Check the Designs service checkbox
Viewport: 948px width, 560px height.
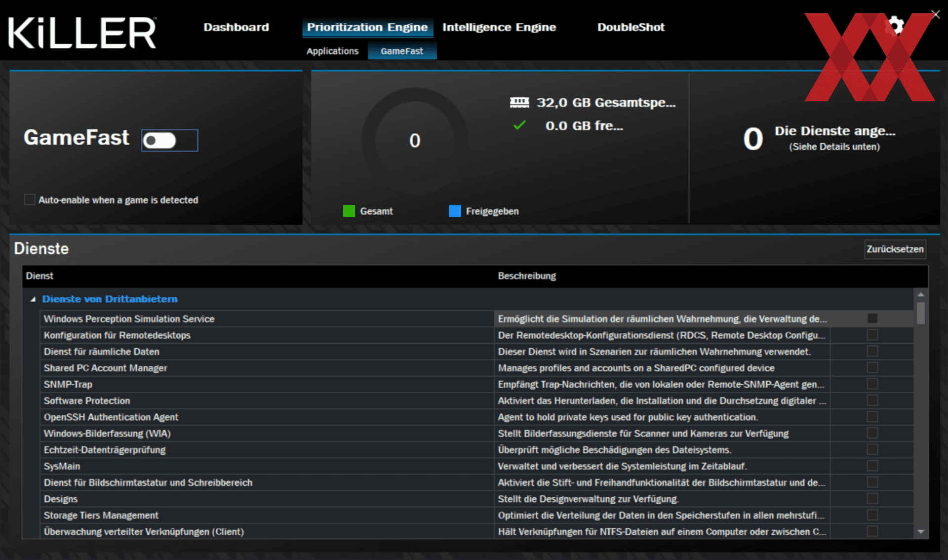pyautogui.click(x=872, y=498)
